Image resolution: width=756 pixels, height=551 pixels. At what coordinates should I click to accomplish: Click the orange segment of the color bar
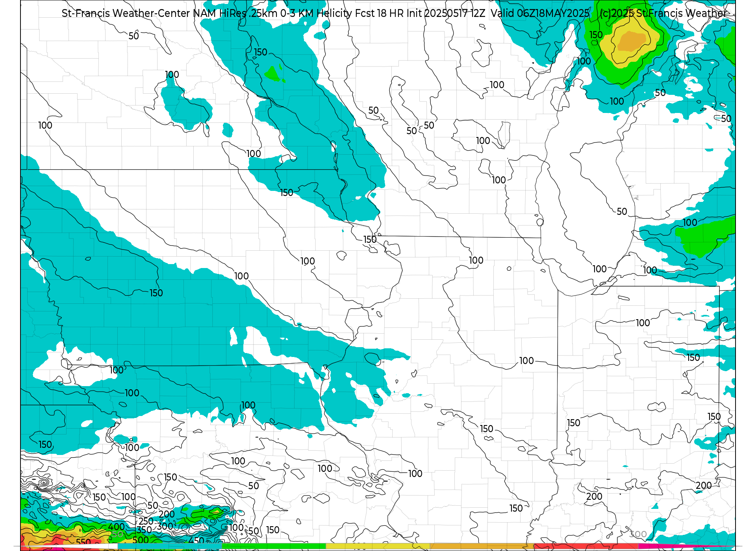[x=482, y=546]
